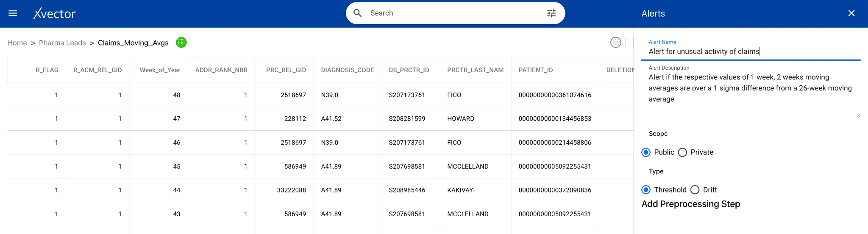Click the R_ACM_REL_GID column header
Viewport: 868px width, 234px height.
[97, 70]
